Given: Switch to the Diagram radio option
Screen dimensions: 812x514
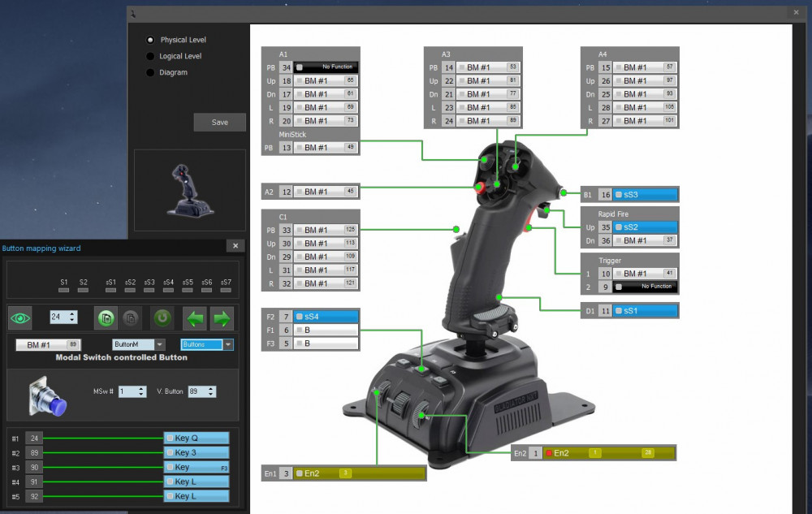Looking at the screenshot, I should click(x=150, y=72).
